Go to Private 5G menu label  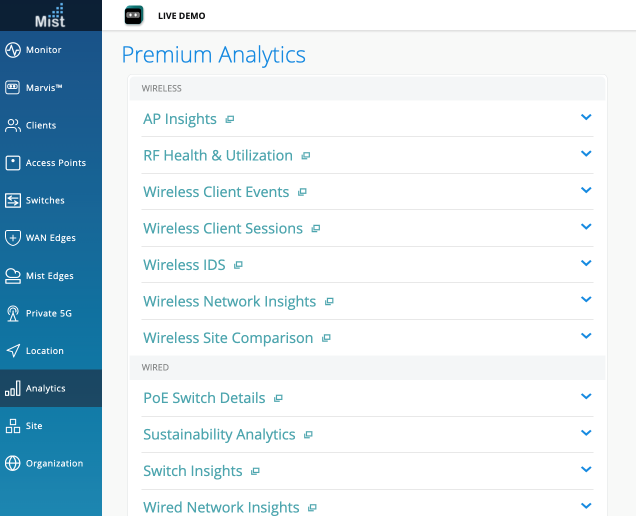click(x=49, y=313)
